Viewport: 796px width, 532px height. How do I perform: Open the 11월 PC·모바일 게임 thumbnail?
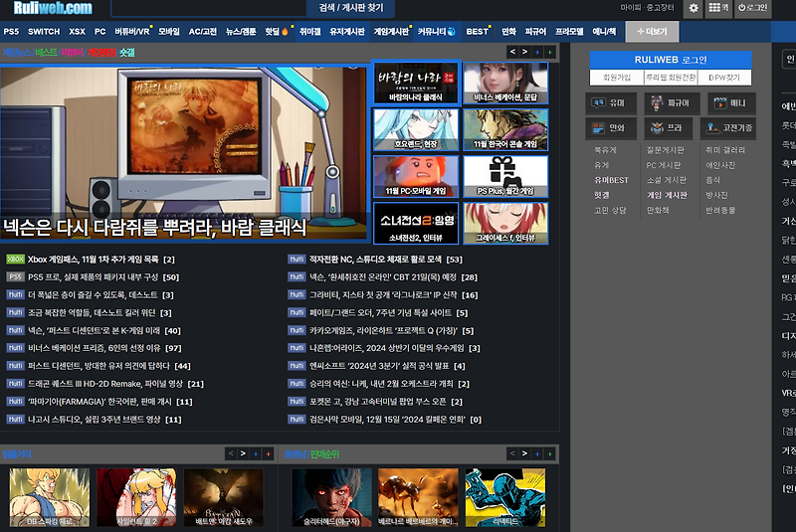[x=416, y=176]
